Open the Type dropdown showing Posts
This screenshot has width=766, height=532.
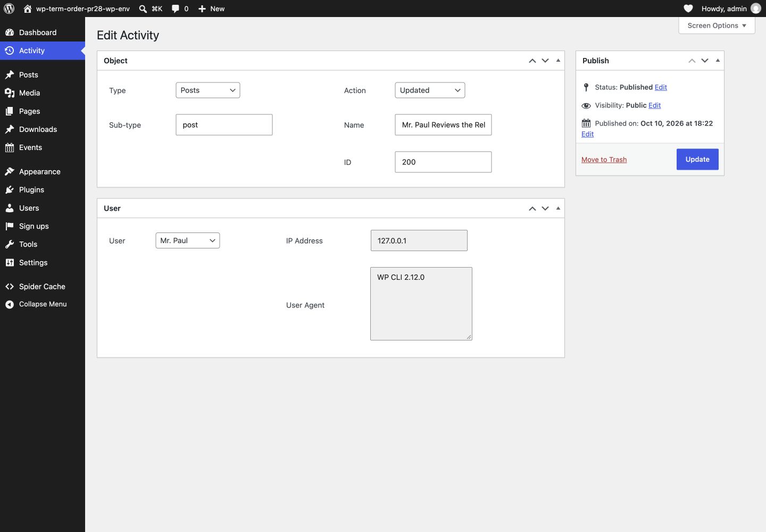coord(208,90)
